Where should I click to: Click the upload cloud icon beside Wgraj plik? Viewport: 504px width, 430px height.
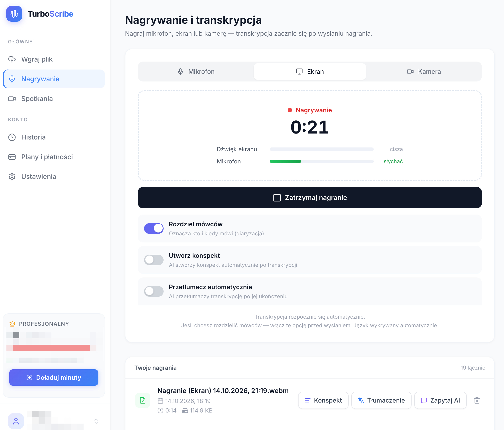(12, 59)
